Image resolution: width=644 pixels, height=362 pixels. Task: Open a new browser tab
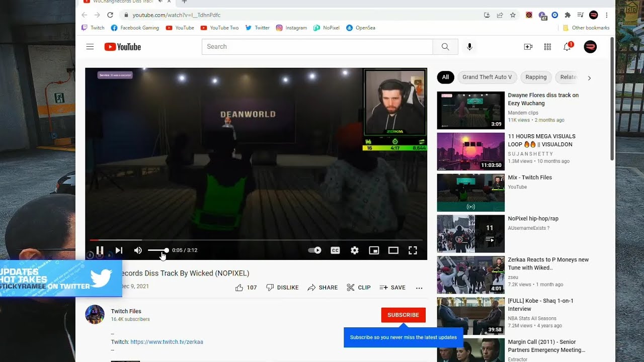[184, 2]
